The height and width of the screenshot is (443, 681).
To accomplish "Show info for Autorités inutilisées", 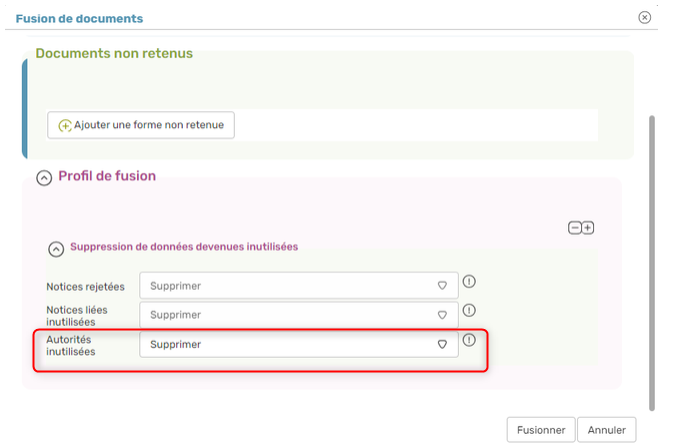I will [469, 340].
